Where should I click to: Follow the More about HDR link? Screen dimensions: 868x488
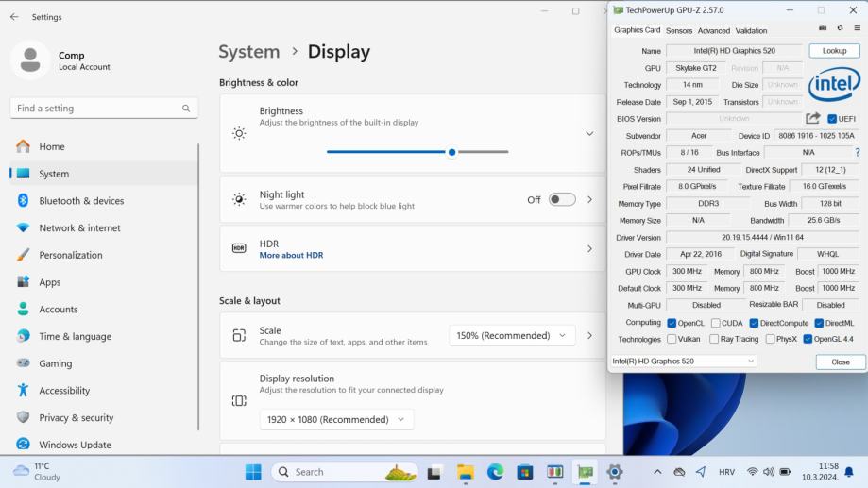(291, 255)
